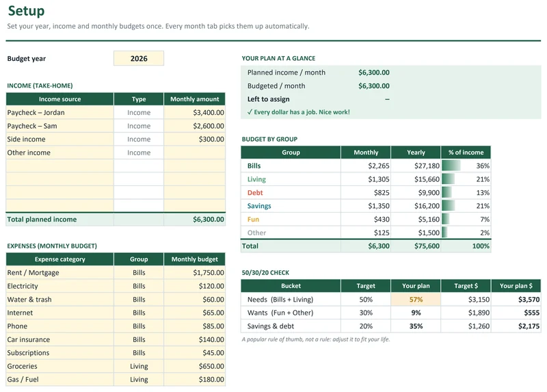Click the Gas / Fuel category cell
Screen dimensions: 547x392
[x=59, y=380]
